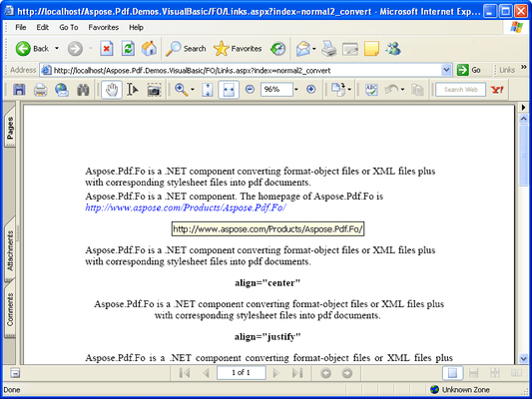This screenshot has width=532, height=399.
Task: Choose the Select Text tool
Action: click(133, 90)
